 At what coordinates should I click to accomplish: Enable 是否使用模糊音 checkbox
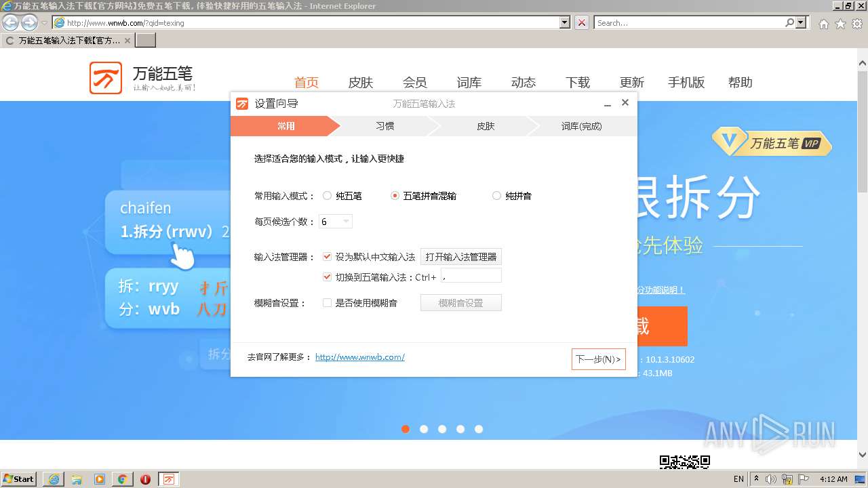[328, 303]
